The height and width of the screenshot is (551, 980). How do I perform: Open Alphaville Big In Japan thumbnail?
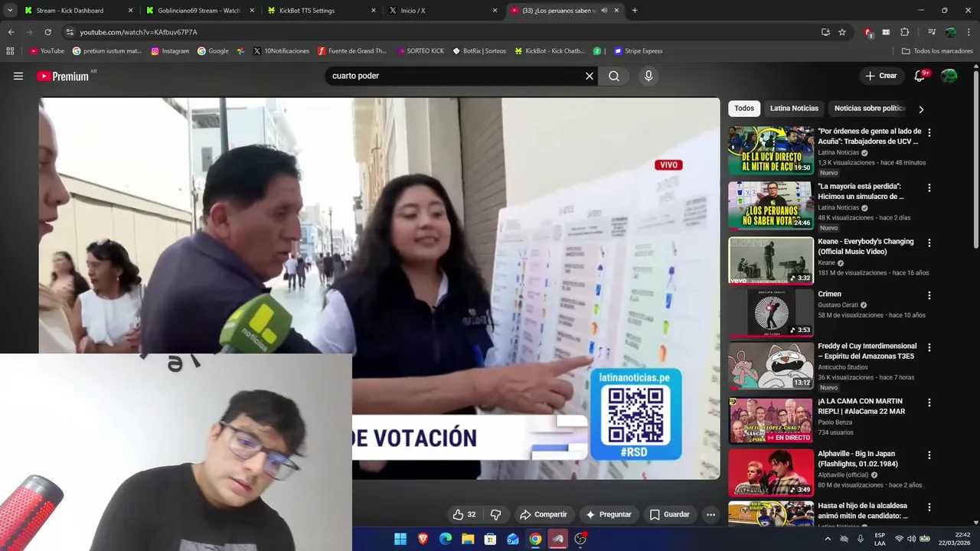point(771,473)
